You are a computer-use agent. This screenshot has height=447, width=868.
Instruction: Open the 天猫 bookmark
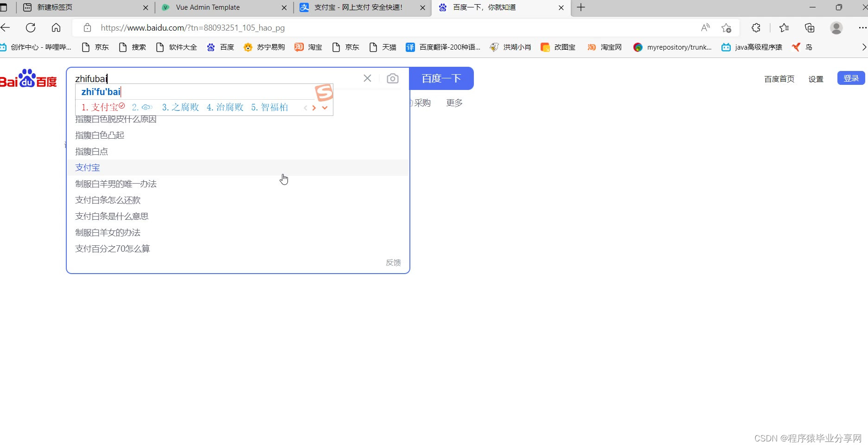(x=383, y=47)
